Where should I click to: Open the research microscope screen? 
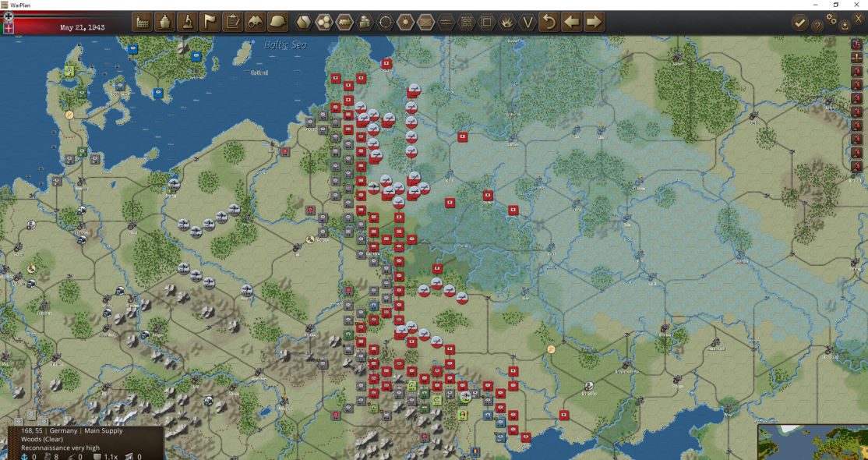click(188, 22)
